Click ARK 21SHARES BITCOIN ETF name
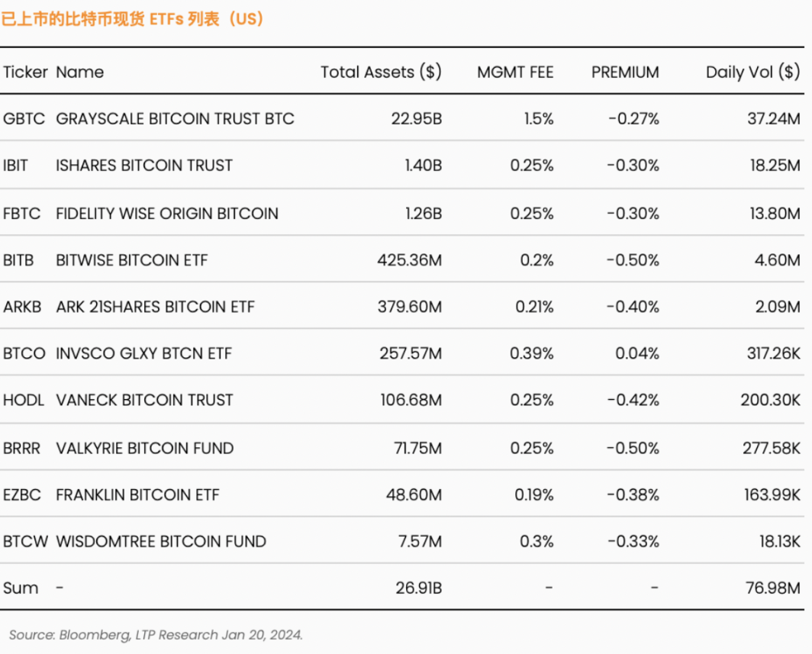 tap(156, 307)
